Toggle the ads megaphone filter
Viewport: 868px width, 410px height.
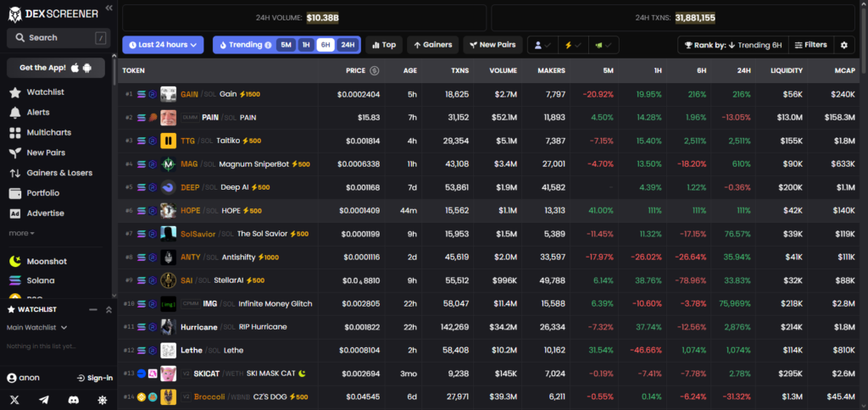click(x=604, y=46)
